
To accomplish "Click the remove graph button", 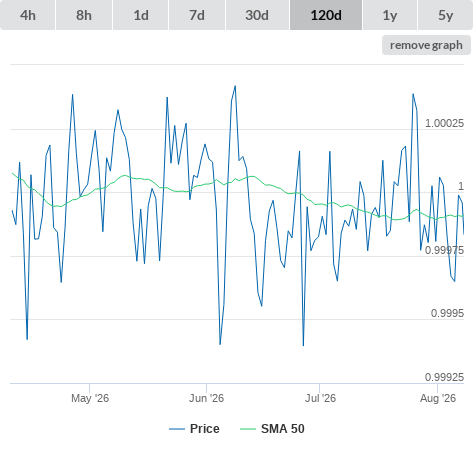I will [426, 45].
